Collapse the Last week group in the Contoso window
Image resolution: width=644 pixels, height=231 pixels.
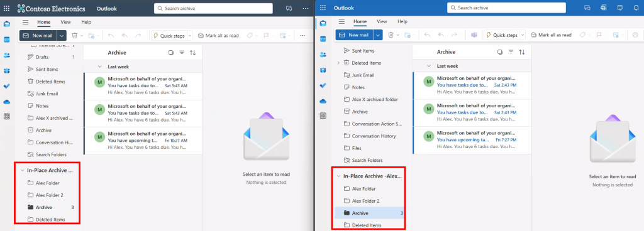tap(99, 67)
